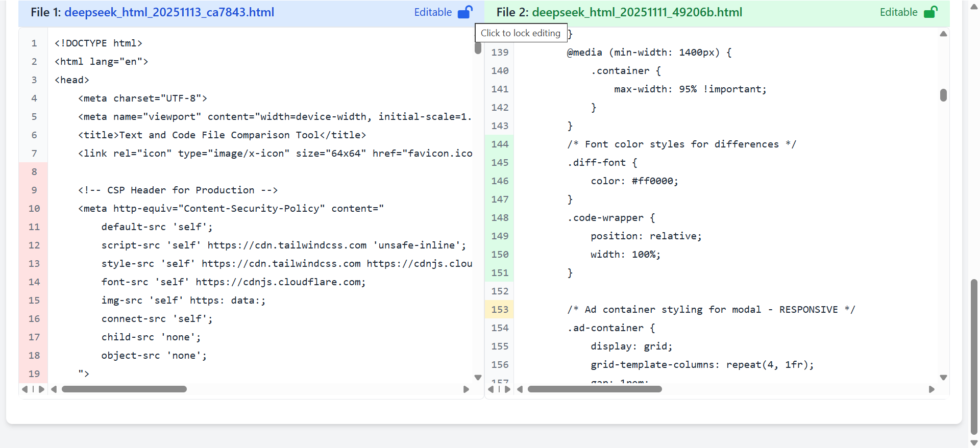Viewport: 980px width, 448px height.
Task: Click File 1 horizontal scroll right arrow
Action: click(x=466, y=389)
